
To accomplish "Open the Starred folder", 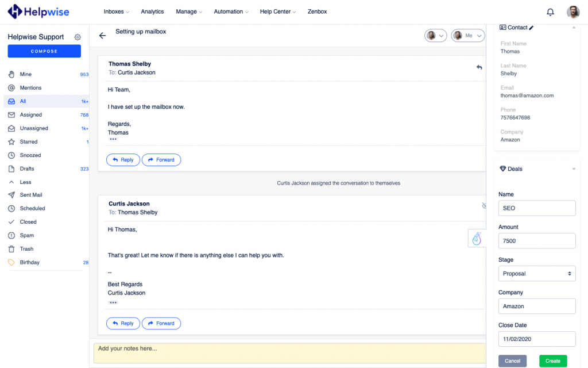I will (29, 142).
